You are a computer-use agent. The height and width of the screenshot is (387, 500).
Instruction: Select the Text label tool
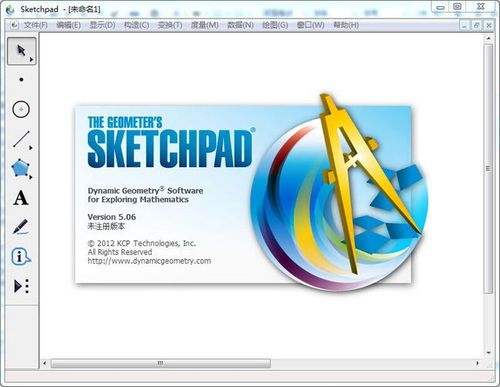tap(21, 198)
